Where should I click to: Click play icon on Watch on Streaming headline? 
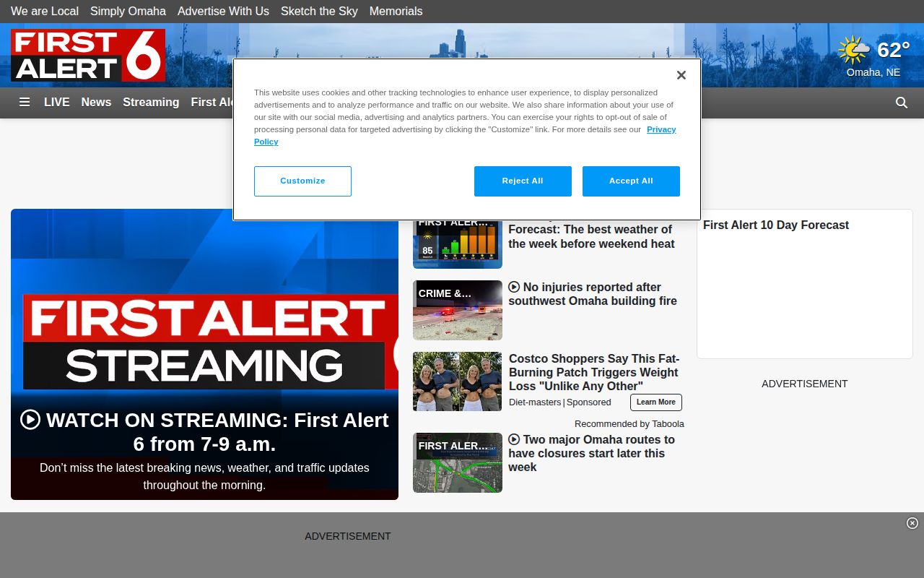[x=30, y=420]
